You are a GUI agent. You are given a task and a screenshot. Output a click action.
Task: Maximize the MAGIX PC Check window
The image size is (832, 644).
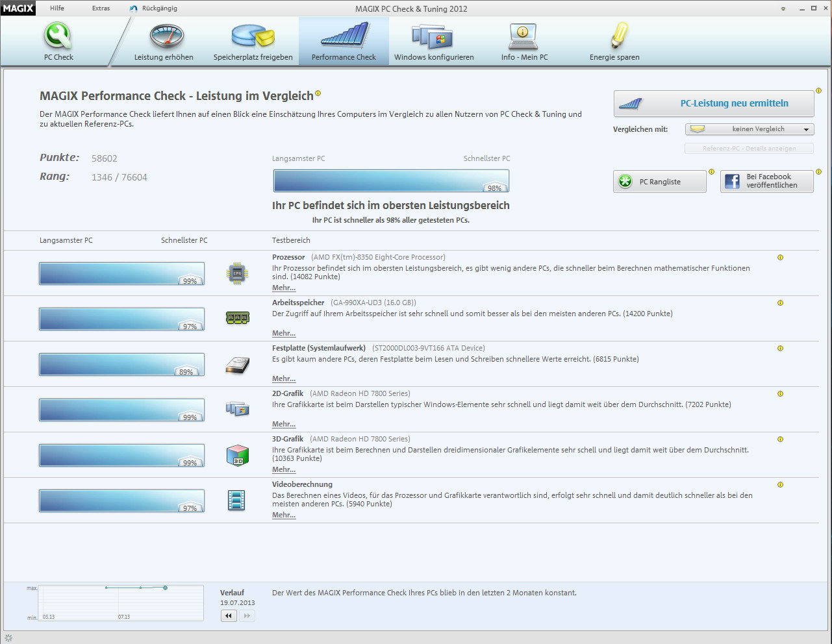814,8
